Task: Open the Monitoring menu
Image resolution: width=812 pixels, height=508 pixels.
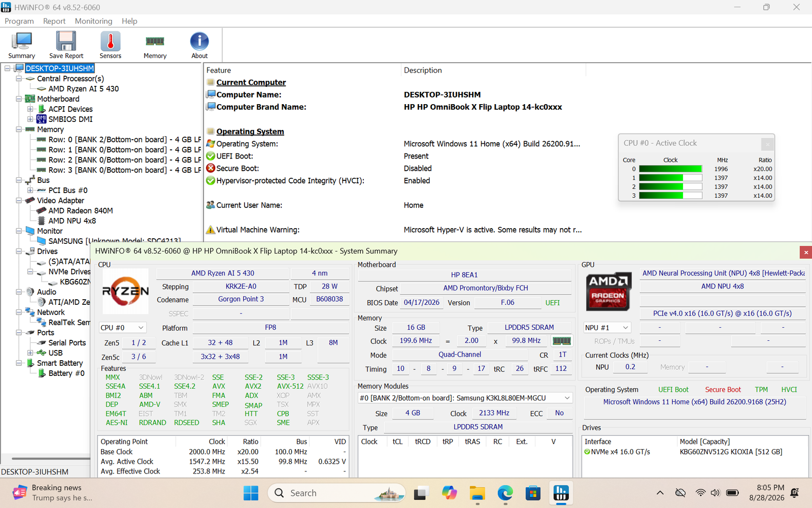Action: (93, 21)
